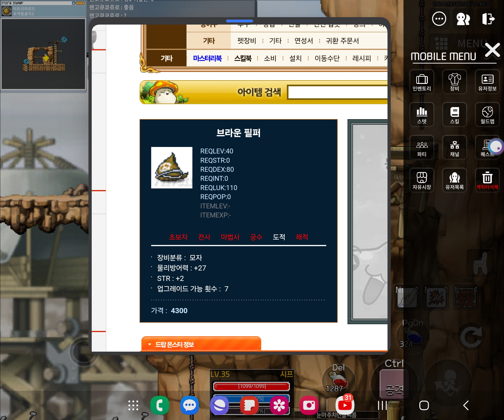Tap the Android recents button

[x=382, y=405]
